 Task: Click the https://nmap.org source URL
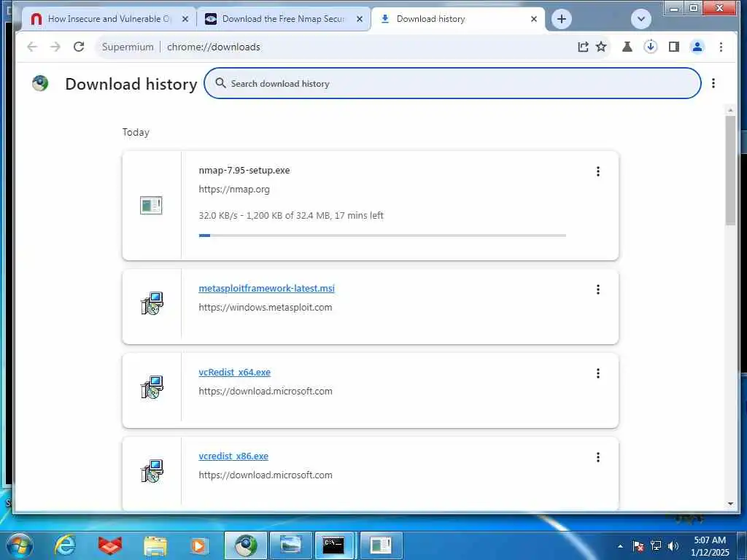coord(234,190)
